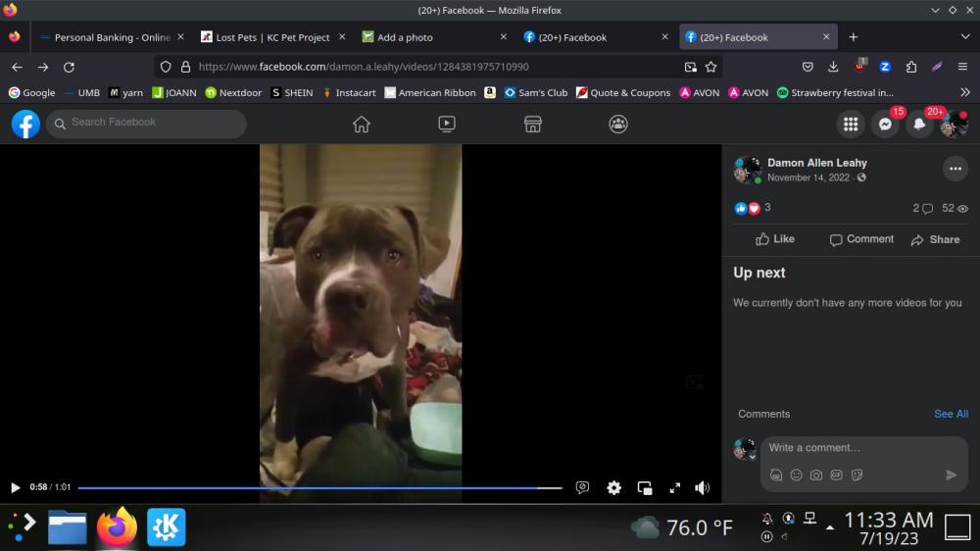
Task: Click the Write a comment field
Action: point(849,448)
